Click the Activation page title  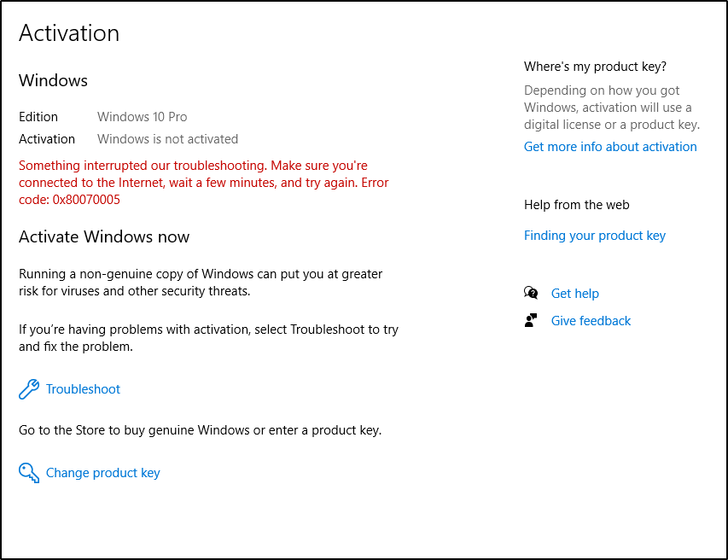point(69,33)
